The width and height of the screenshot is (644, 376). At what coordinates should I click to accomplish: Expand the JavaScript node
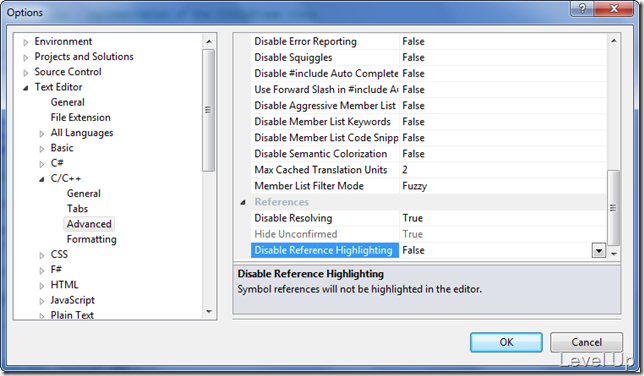(x=41, y=301)
